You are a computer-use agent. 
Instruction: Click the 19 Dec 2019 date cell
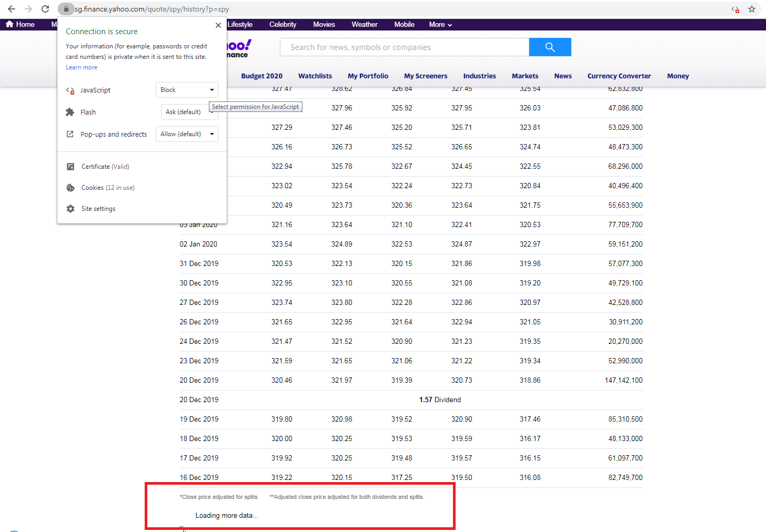pos(199,419)
